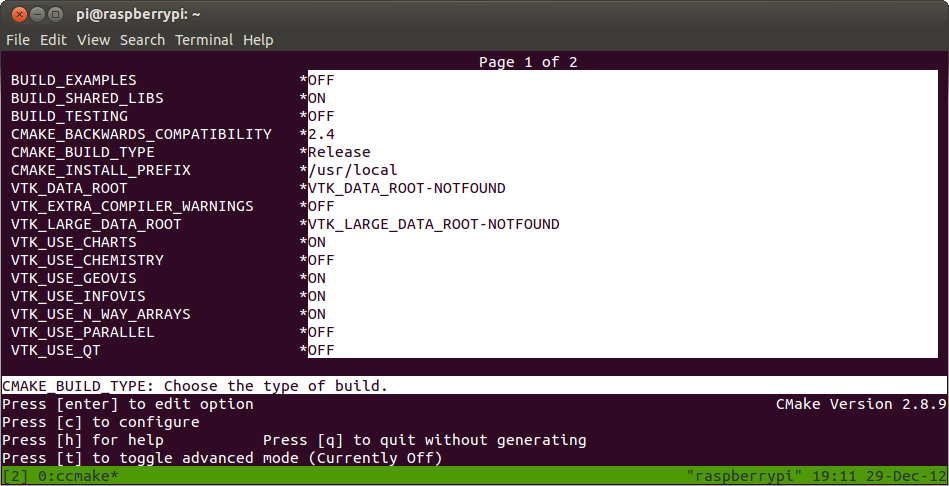Click the 2.4 backwards compatibility value
Screen dimensions: 949x486
click(321, 134)
